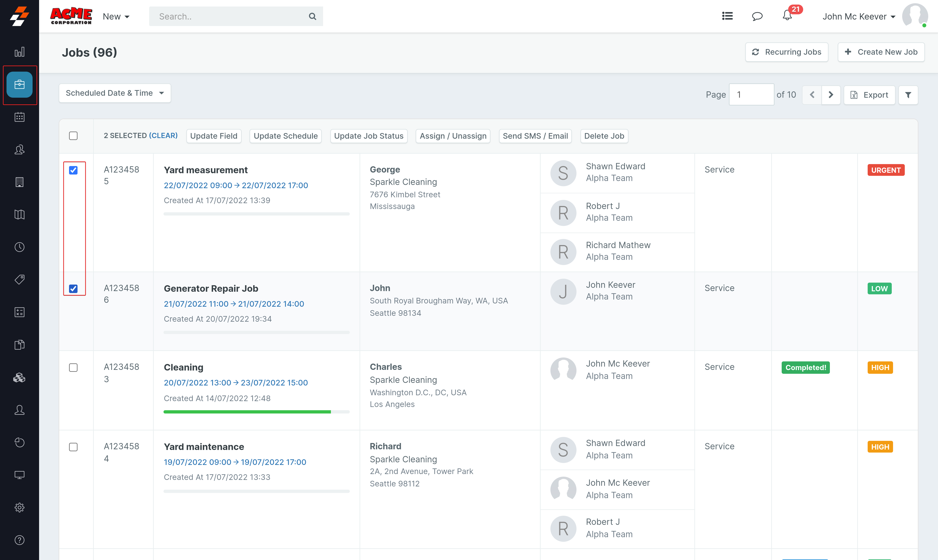Click the filter funnel icon
Viewport: 938px width, 560px height.
coord(908,95)
